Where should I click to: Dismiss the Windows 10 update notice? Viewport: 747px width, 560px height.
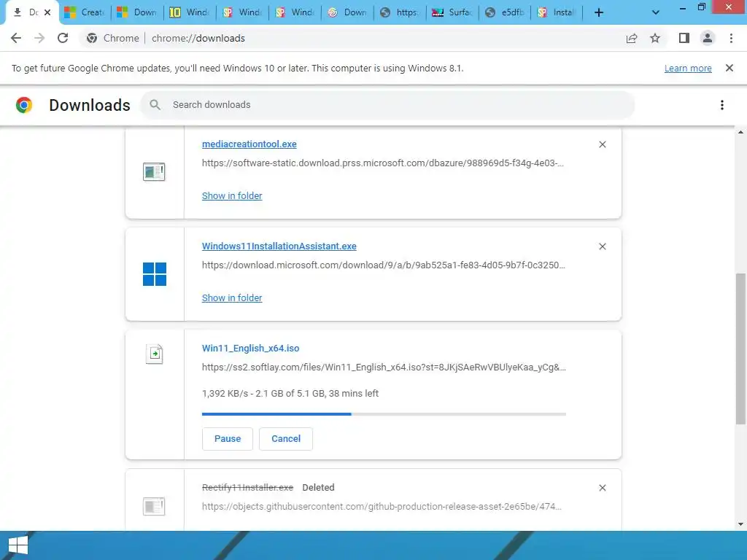tap(729, 68)
